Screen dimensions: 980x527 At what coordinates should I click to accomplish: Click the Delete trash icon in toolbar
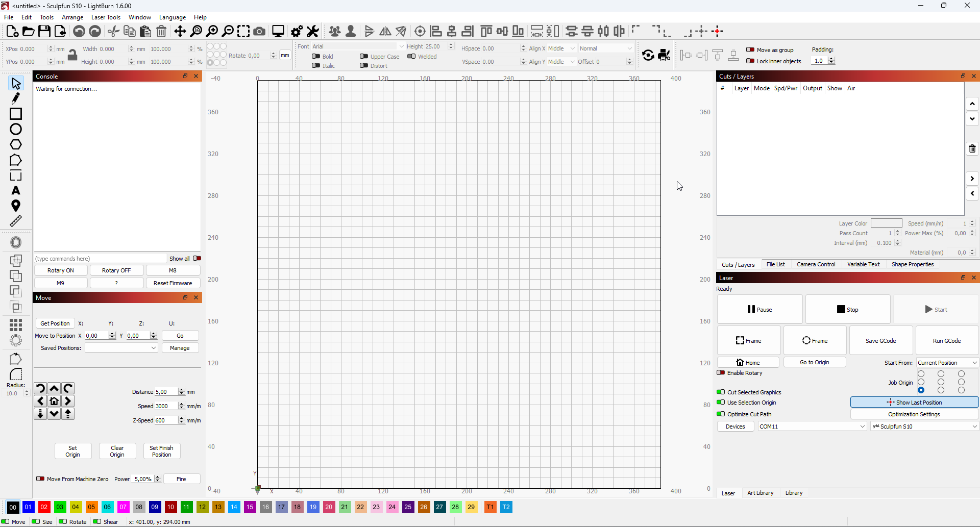click(161, 32)
